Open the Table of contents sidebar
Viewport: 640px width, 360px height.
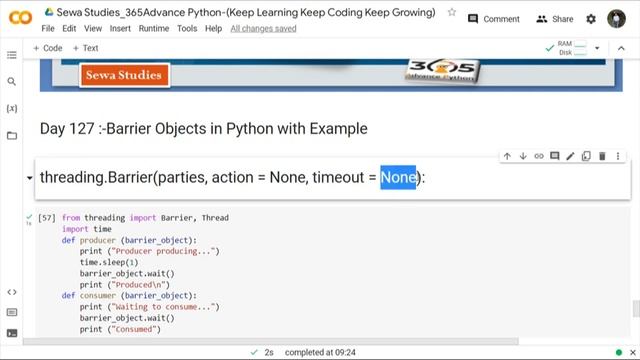pos(12,55)
